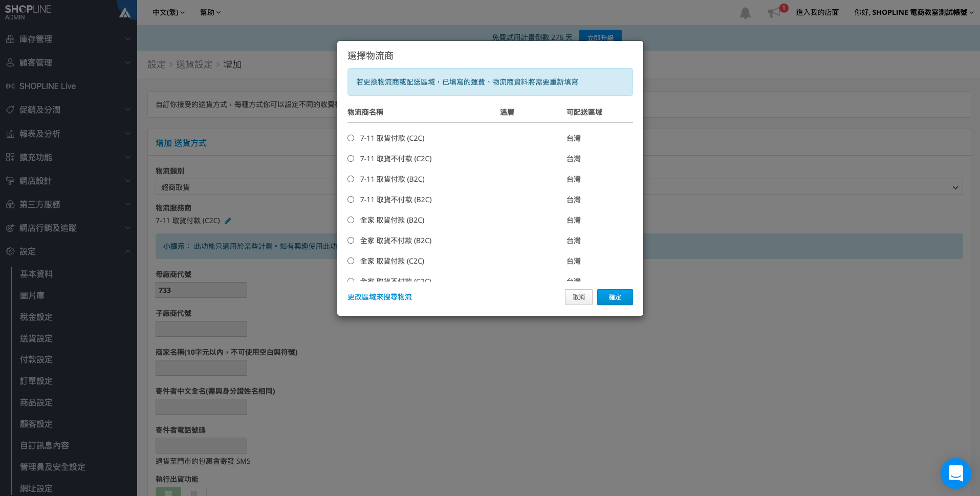Open 自訂訊息內容 settings page
The width and height of the screenshot is (980, 496).
tap(45, 445)
